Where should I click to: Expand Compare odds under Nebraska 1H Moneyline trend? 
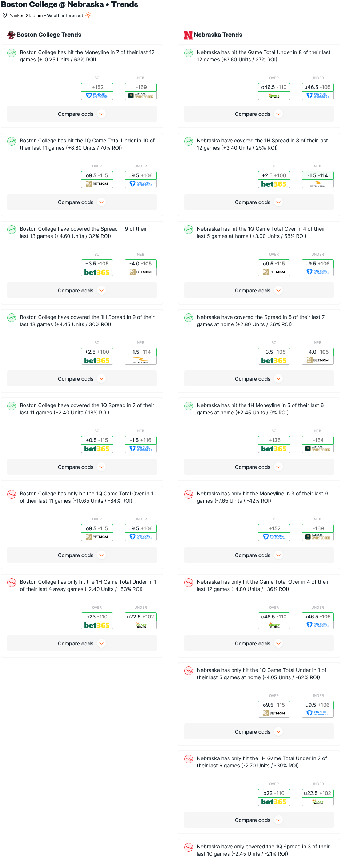tap(259, 467)
